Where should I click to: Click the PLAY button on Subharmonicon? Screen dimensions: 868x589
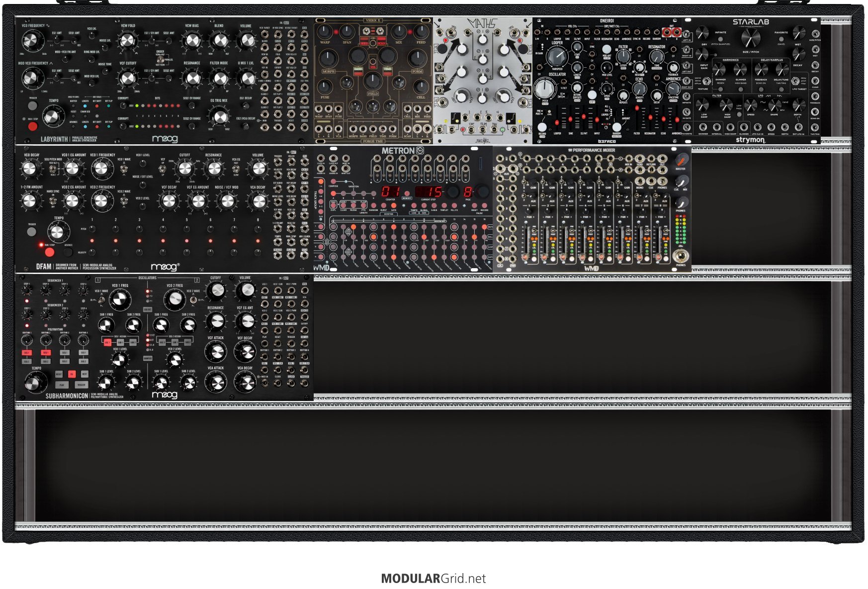pyautogui.click(x=62, y=385)
